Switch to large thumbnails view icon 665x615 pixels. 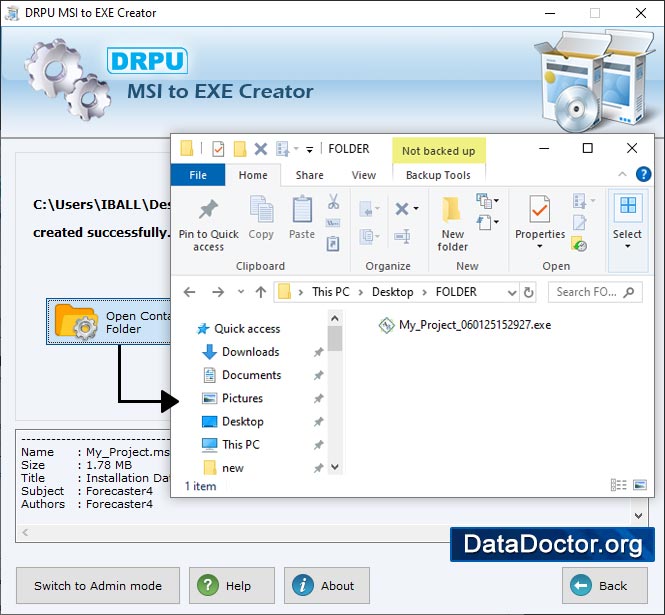639,485
